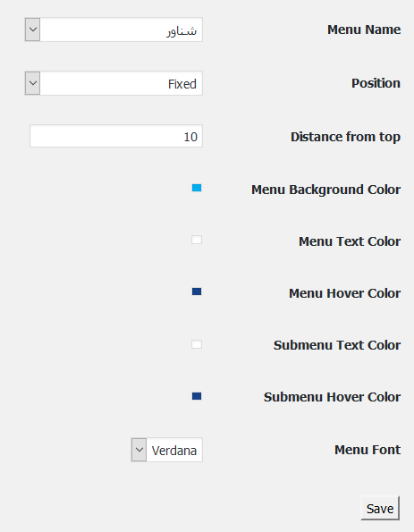Open the white Menu Text Color swatch
The height and width of the screenshot is (532, 414).
tap(197, 240)
